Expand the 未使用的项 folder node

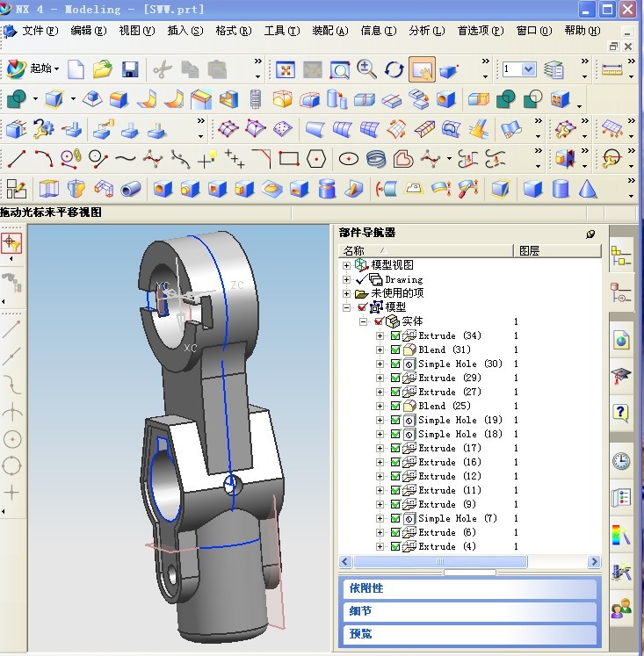click(x=346, y=293)
